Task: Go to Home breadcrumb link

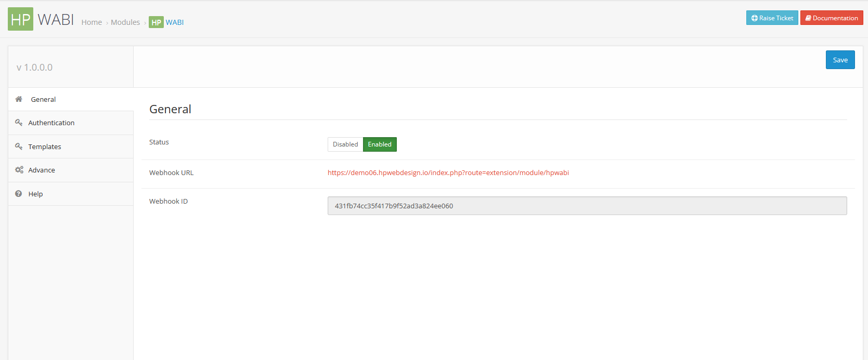Action: click(x=92, y=22)
